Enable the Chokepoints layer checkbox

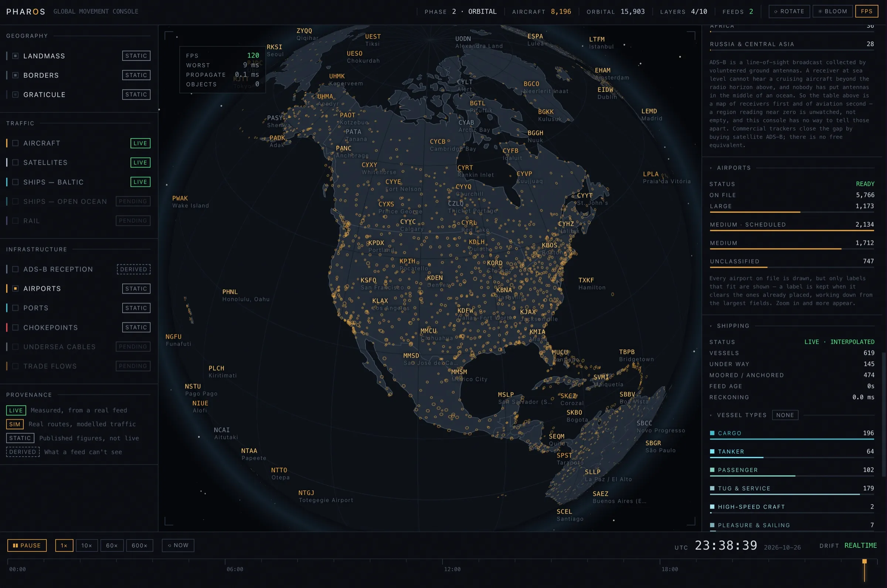click(x=16, y=327)
